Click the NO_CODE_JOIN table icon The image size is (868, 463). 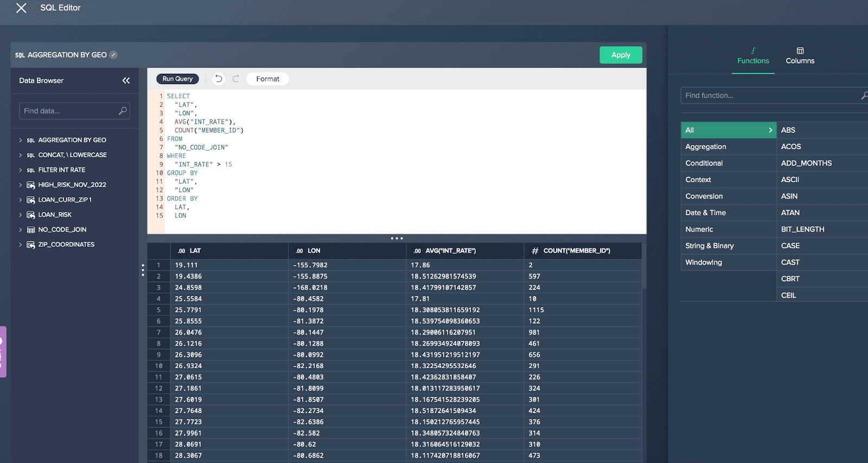pyautogui.click(x=31, y=230)
